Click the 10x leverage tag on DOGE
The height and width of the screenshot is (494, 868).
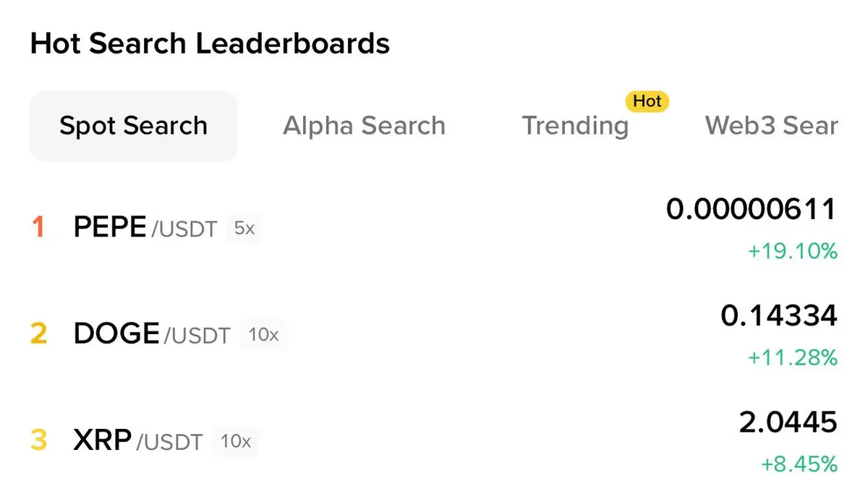[263, 335]
